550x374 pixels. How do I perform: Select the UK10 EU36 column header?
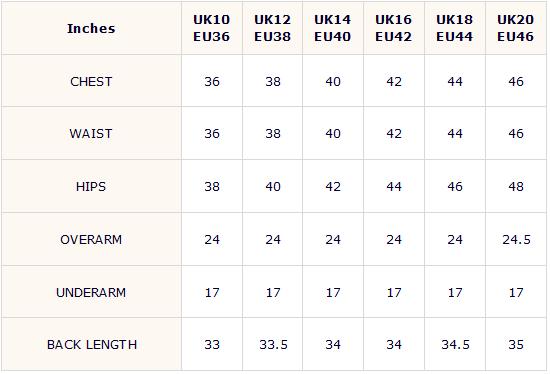click(x=212, y=28)
